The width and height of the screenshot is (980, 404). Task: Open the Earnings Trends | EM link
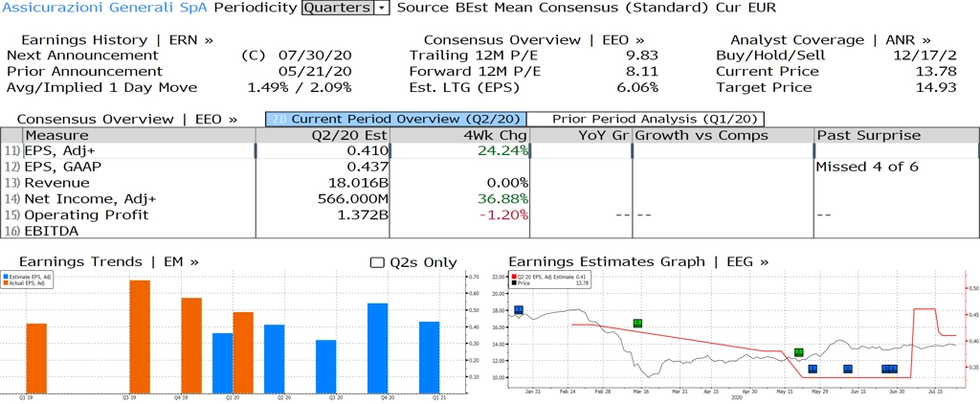(109, 261)
